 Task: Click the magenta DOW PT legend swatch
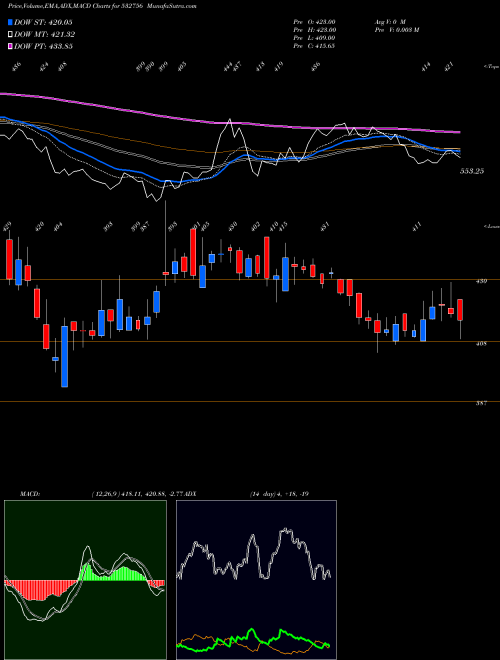click(10, 46)
